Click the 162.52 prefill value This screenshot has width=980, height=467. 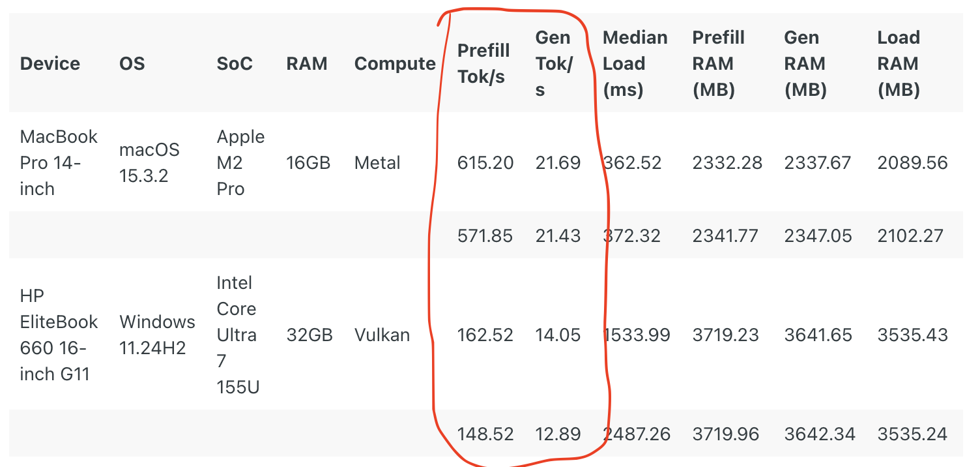point(485,335)
